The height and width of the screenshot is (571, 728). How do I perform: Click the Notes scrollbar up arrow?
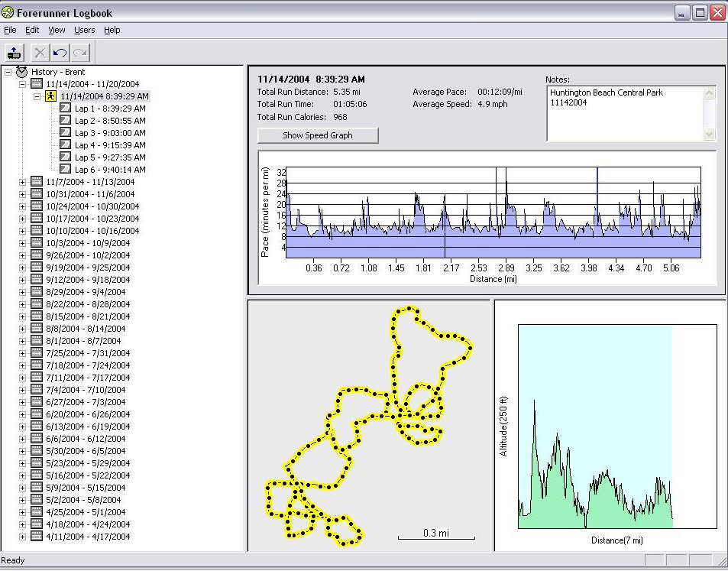[710, 93]
